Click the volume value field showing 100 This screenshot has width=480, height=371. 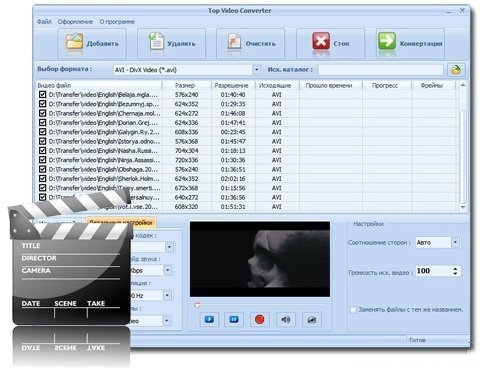(x=433, y=271)
